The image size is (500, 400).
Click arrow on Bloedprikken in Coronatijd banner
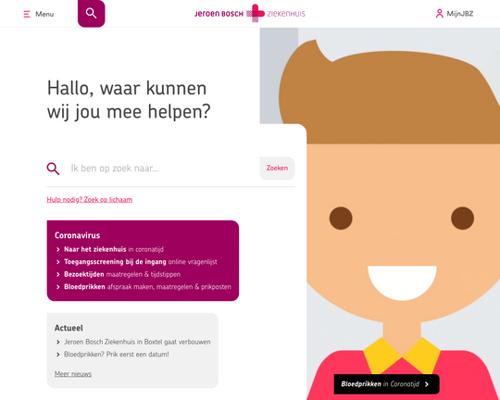[427, 384]
